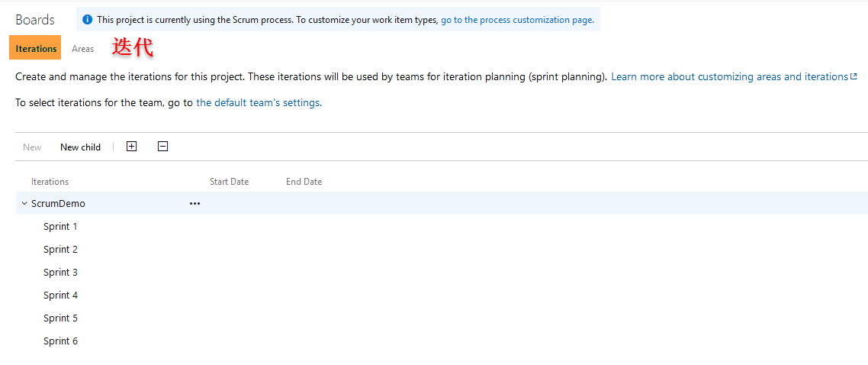Screen dimensions: 868x365
Task: Click the blue info icon in banner
Action: tap(88, 20)
